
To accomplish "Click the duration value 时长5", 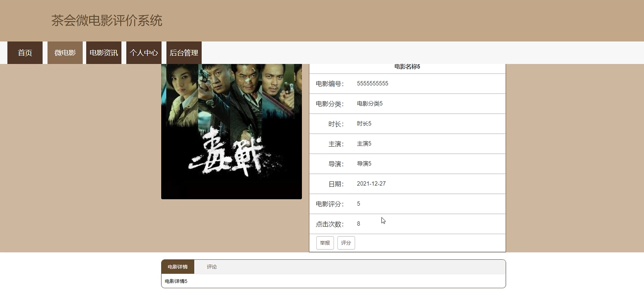I will coord(364,124).
